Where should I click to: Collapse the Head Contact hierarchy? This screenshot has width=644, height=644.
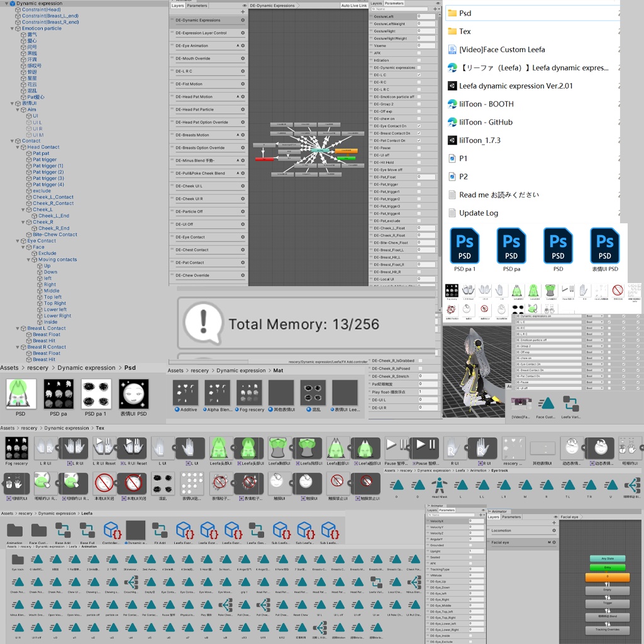coord(17,147)
